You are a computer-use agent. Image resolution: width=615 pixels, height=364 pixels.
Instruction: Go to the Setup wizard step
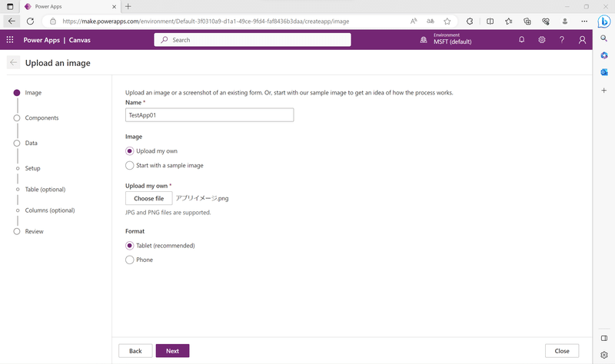click(32, 168)
